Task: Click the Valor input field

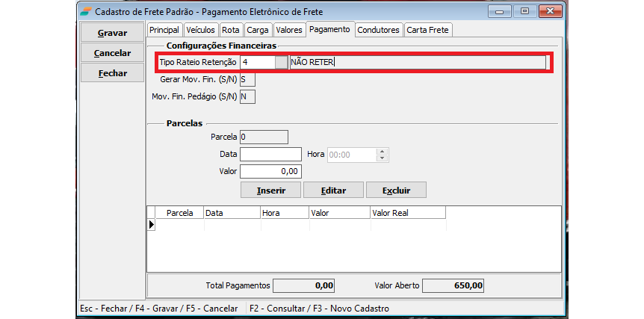Action: point(270,172)
